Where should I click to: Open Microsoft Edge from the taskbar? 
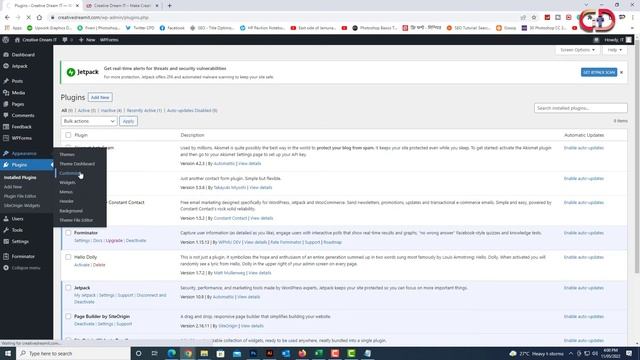(171, 353)
